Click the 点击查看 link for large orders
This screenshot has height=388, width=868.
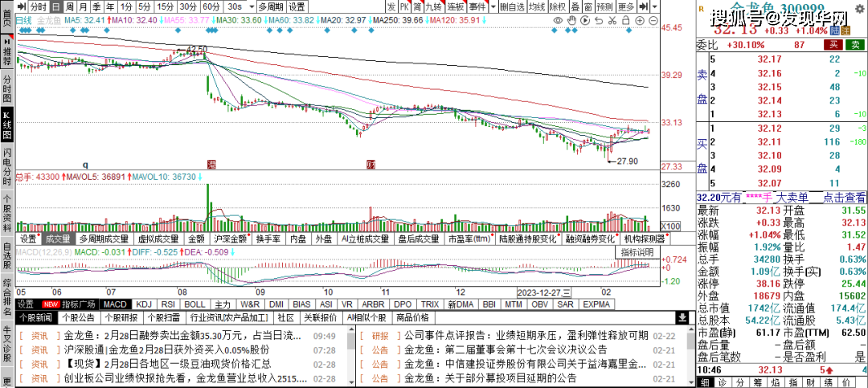coord(844,197)
